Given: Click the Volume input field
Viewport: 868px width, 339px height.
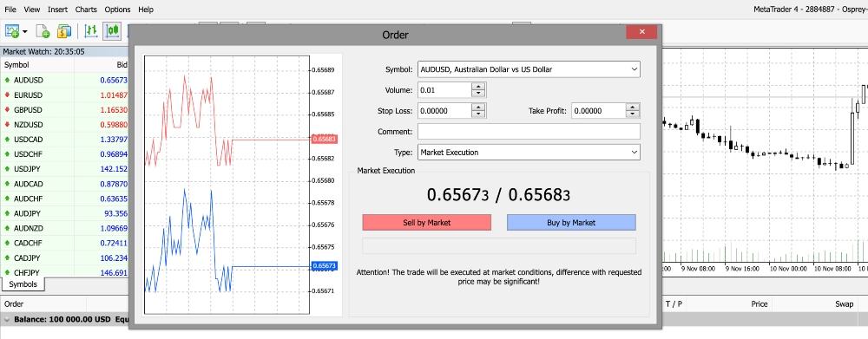Looking at the screenshot, I should (444, 90).
